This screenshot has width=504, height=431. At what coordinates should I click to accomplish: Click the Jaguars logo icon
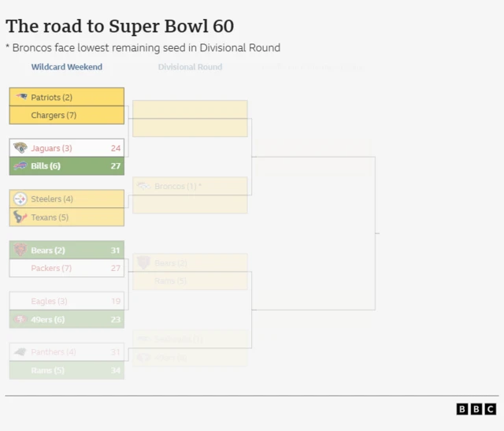coord(20,147)
